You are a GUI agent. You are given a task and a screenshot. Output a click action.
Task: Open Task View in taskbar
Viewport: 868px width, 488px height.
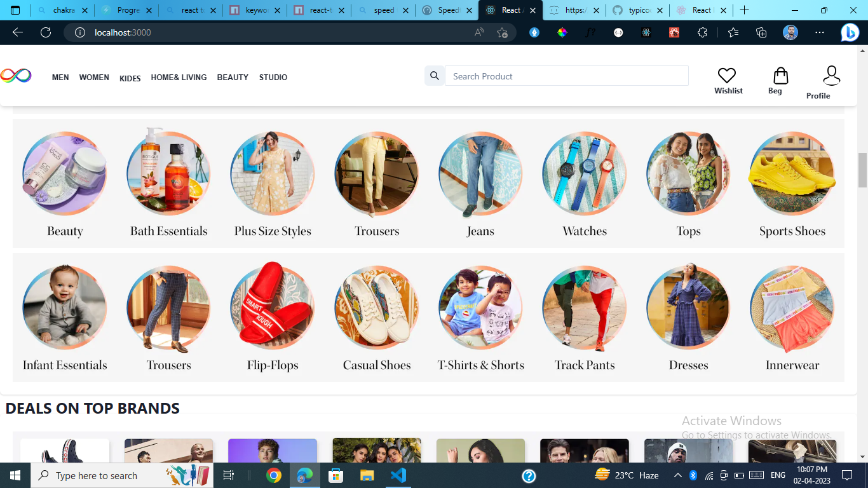tap(229, 475)
